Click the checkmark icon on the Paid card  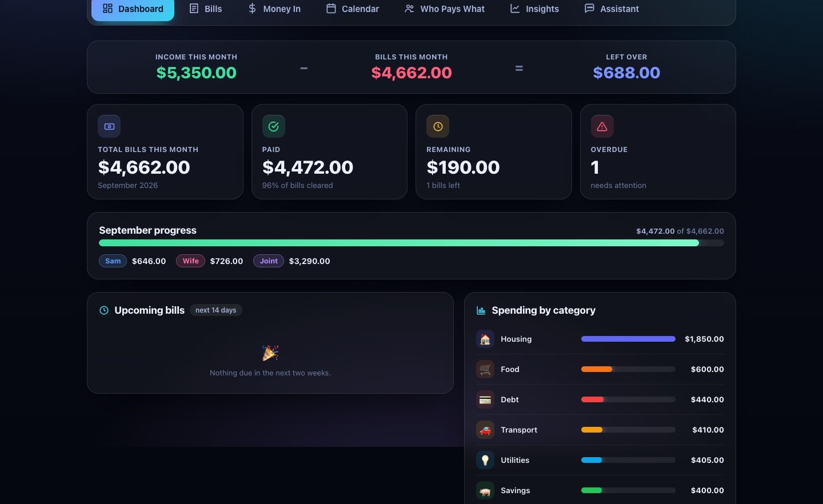tap(274, 126)
